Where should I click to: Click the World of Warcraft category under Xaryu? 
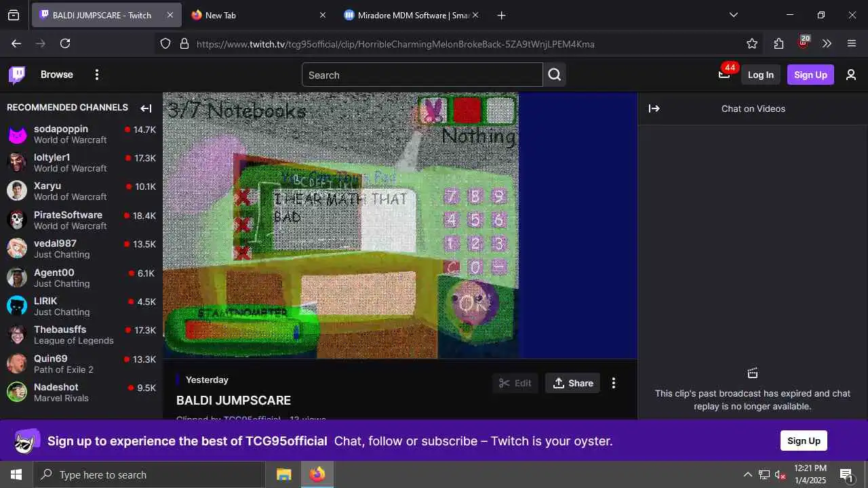point(71,197)
